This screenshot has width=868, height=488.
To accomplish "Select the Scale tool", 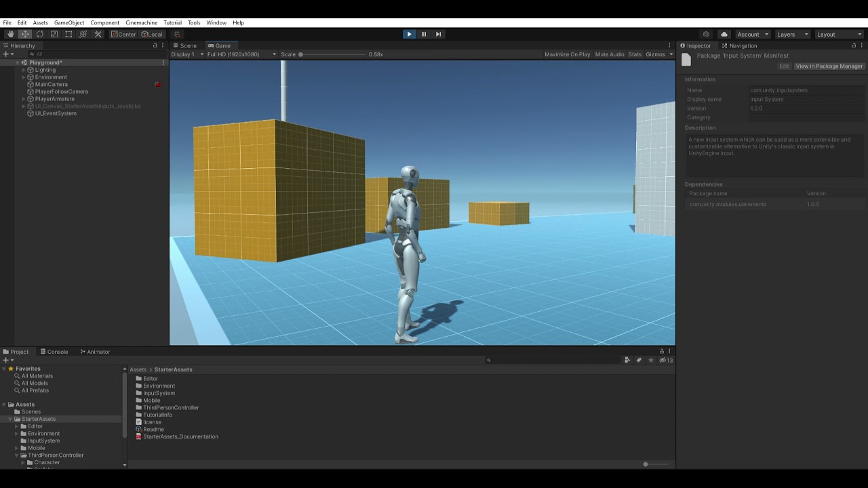I will pyautogui.click(x=54, y=34).
